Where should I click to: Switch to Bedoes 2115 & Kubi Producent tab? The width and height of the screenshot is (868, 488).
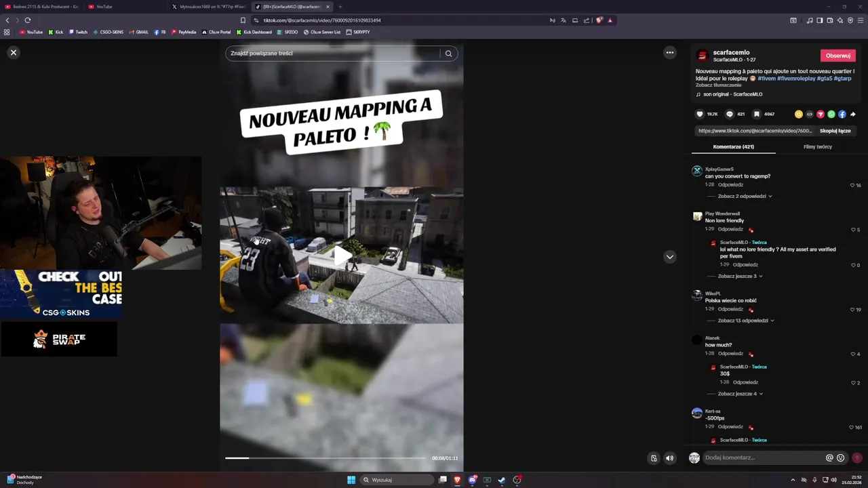pyautogui.click(x=42, y=7)
